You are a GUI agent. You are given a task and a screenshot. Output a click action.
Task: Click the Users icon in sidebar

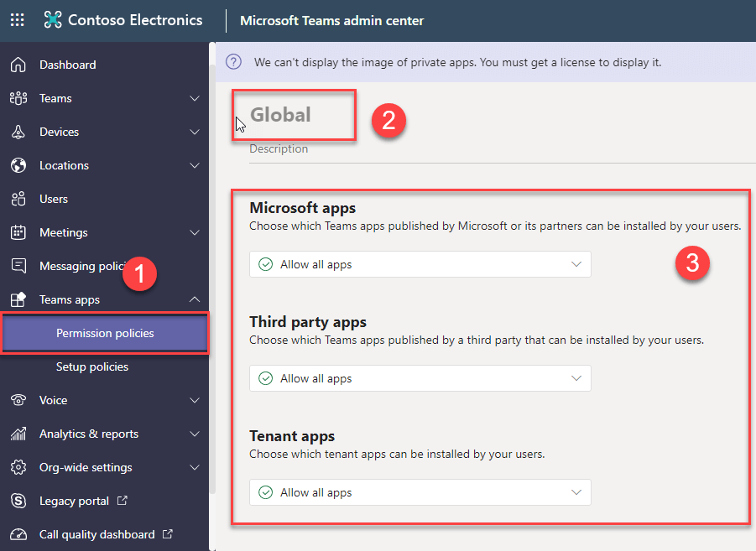[18, 199]
